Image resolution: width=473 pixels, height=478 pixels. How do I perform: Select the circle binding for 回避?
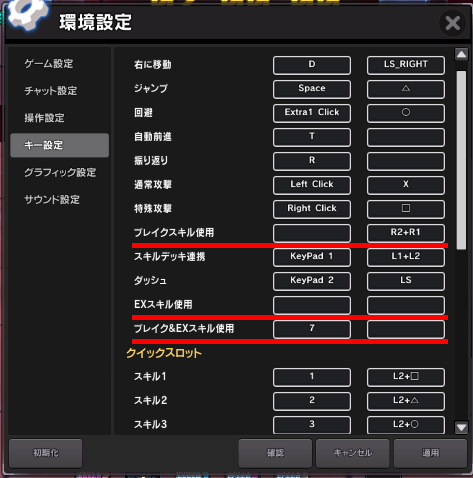(406, 113)
